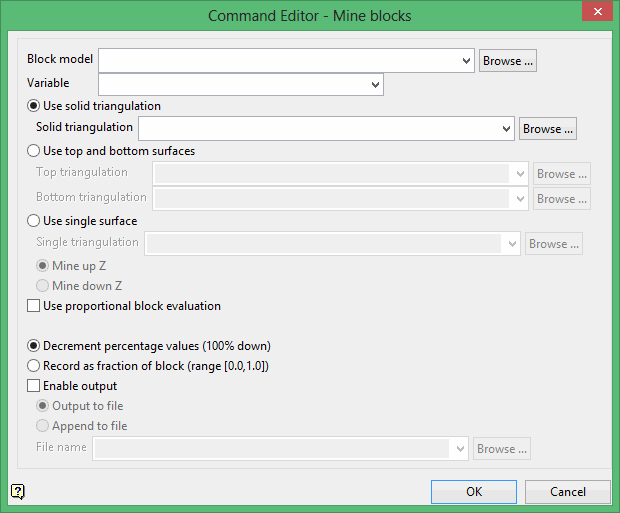Screen dimensions: 620x513
Task: Select Use top and bottom surfaces option
Action: tap(34, 152)
